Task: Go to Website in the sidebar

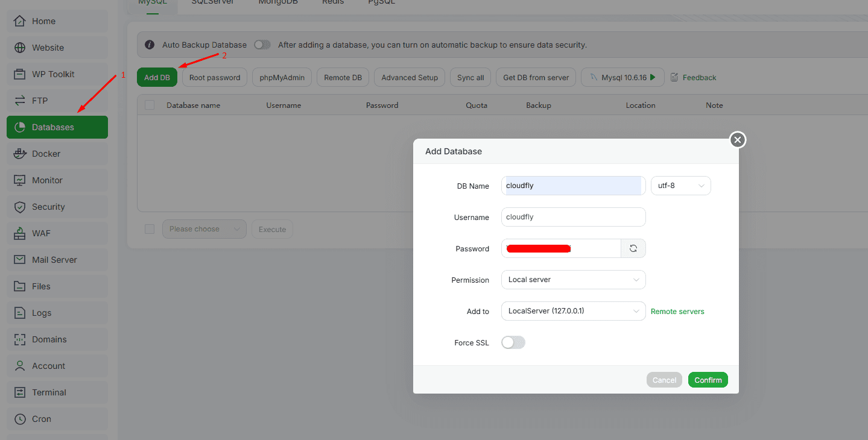Action: click(x=48, y=48)
